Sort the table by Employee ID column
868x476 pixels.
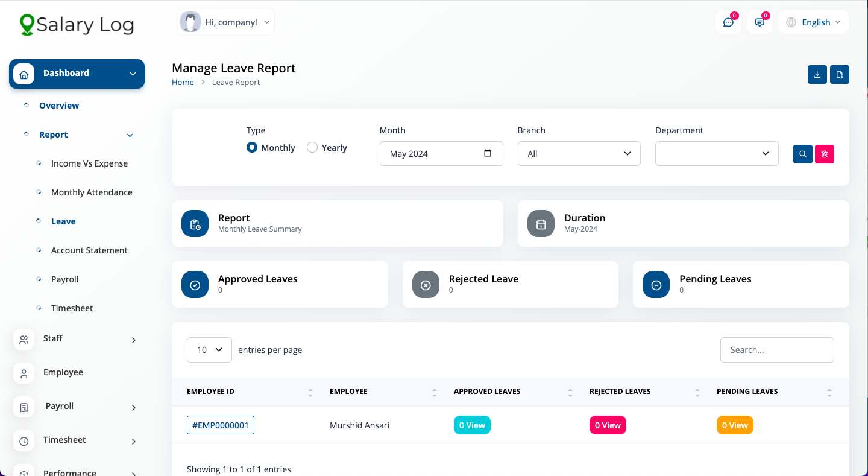(x=310, y=392)
